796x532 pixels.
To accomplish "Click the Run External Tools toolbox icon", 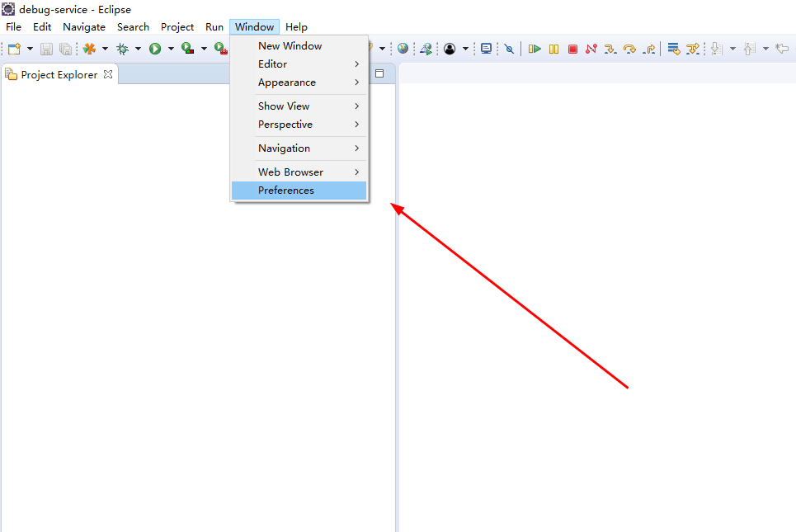I will 221,49.
